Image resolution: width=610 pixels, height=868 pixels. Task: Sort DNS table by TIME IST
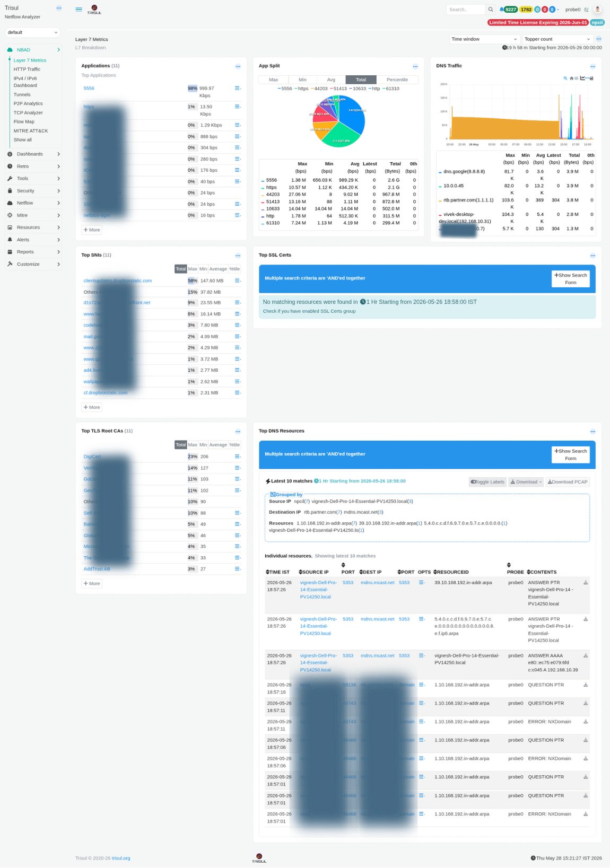[278, 572]
